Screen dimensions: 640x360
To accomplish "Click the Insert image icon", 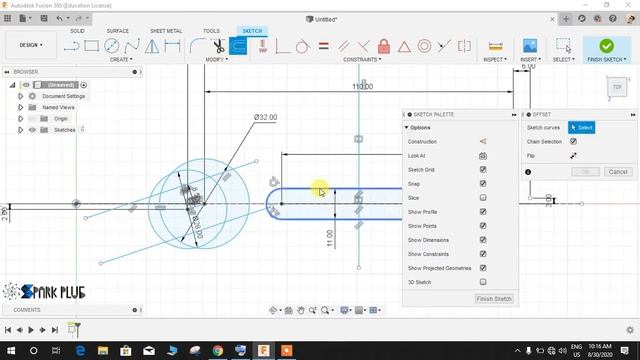I will click(530, 46).
